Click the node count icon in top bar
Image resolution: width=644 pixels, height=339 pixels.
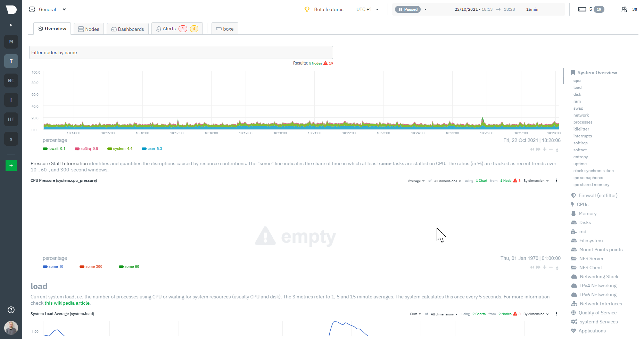(583, 9)
